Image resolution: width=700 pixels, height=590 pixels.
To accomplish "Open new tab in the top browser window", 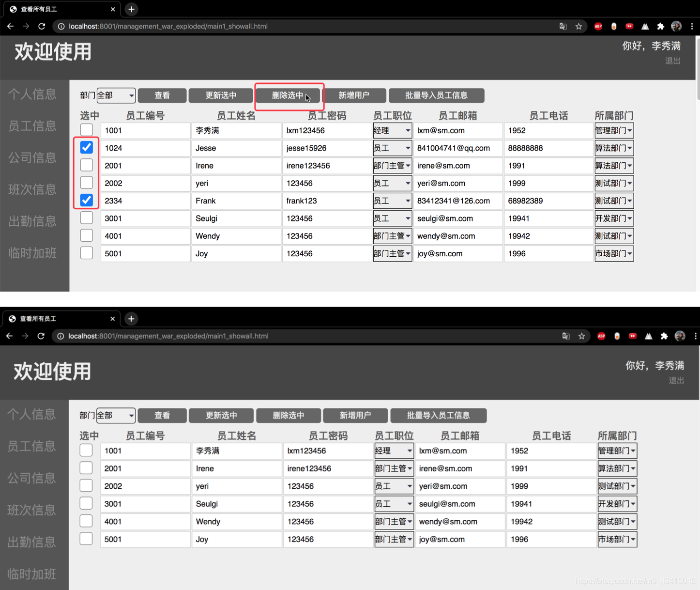I will click(x=131, y=9).
